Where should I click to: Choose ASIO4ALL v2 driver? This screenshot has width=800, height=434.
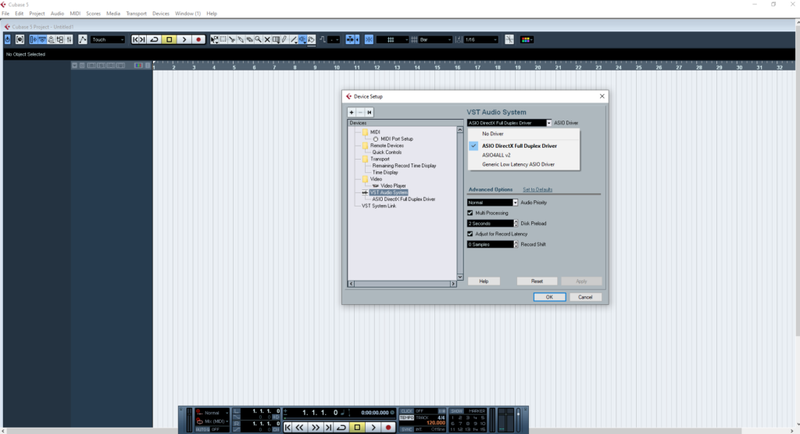click(x=496, y=155)
